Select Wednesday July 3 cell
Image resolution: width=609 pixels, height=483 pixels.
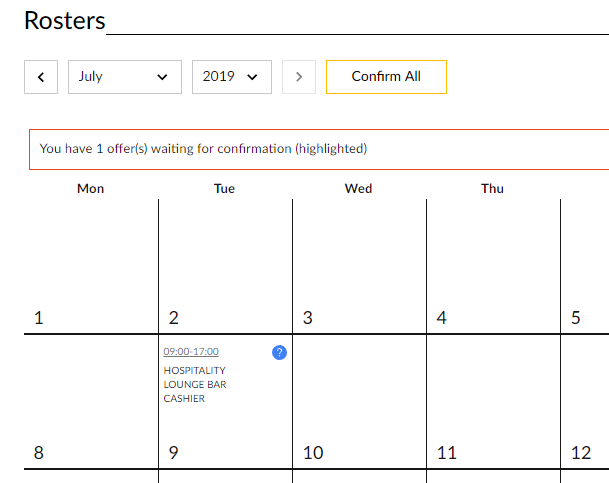[x=359, y=266]
